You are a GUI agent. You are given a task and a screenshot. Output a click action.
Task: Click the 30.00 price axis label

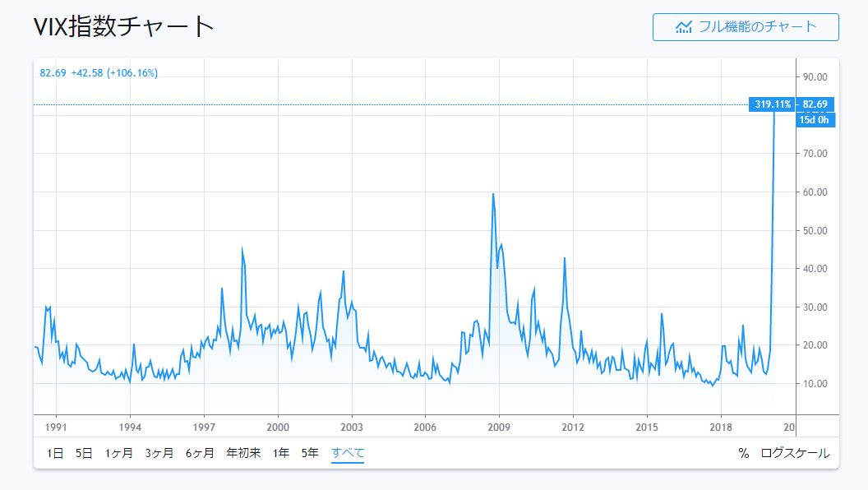point(815,307)
